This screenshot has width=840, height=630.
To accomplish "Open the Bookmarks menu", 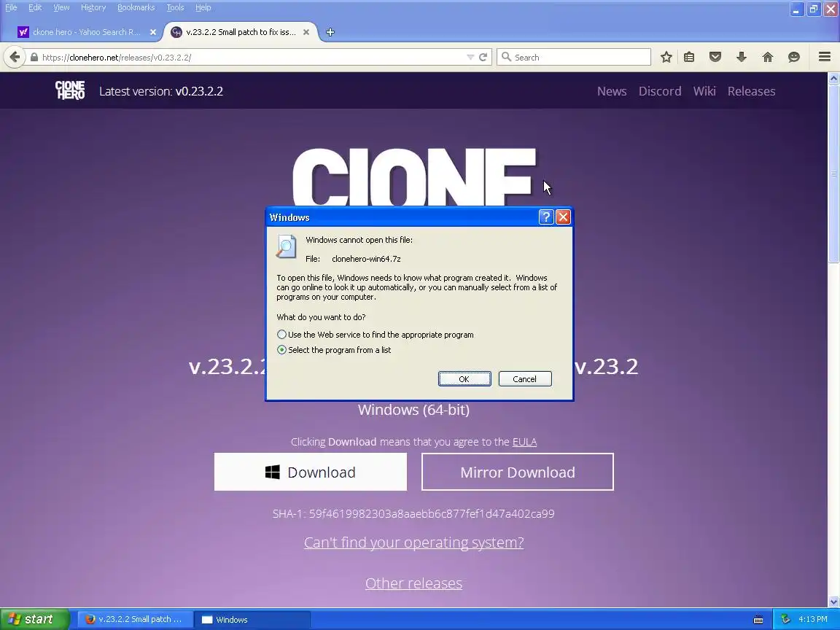I will [x=136, y=7].
